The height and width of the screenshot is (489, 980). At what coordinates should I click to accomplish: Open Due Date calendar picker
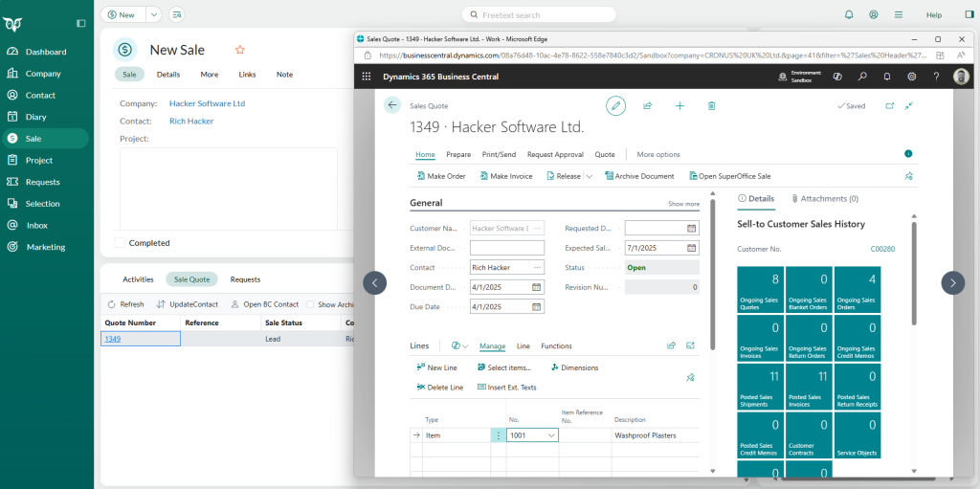click(536, 307)
